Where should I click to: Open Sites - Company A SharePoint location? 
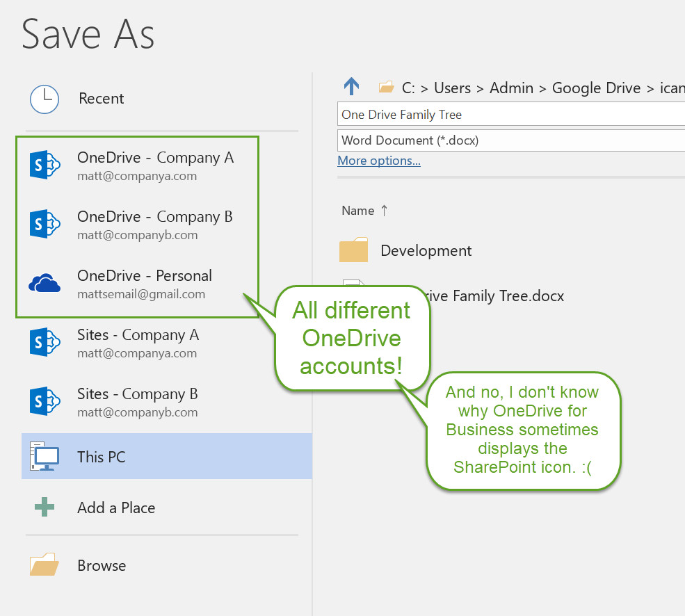[138, 342]
